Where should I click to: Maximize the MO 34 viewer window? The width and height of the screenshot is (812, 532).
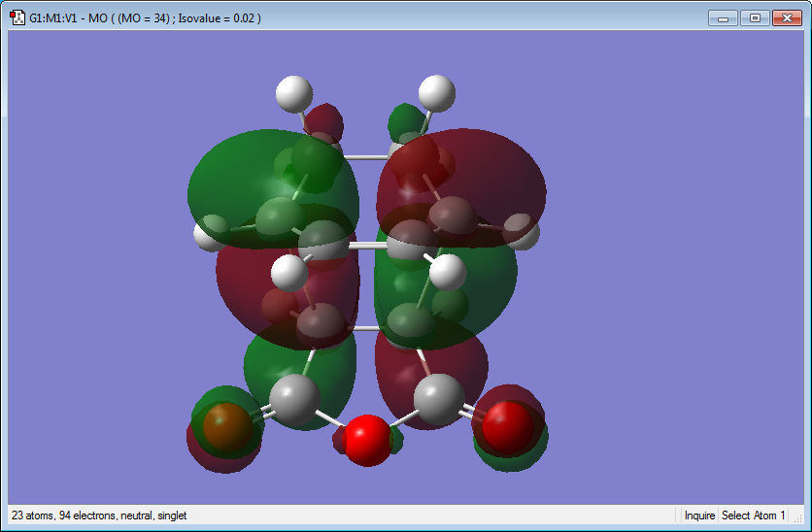click(x=755, y=18)
